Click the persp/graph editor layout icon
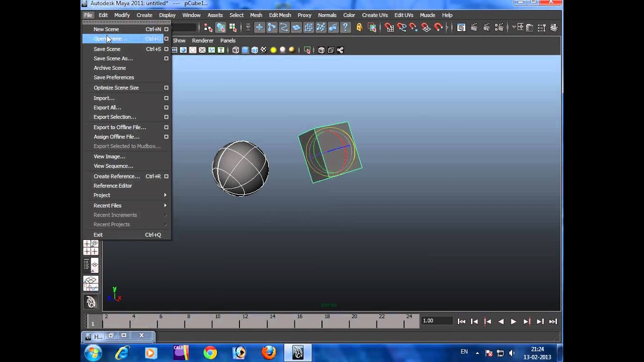 coord(91,284)
